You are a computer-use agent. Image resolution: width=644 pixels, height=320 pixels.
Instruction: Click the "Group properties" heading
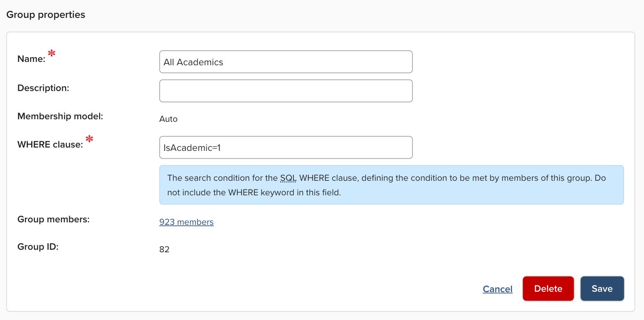pyautogui.click(x=46, y=15)
